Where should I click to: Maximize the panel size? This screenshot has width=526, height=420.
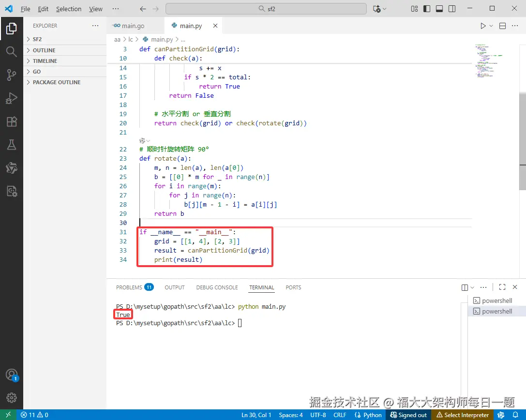coord(502,287)
